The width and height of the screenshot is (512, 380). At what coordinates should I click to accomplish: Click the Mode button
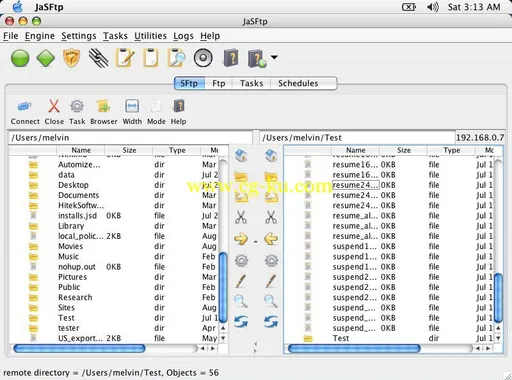(x=156, y=112)
